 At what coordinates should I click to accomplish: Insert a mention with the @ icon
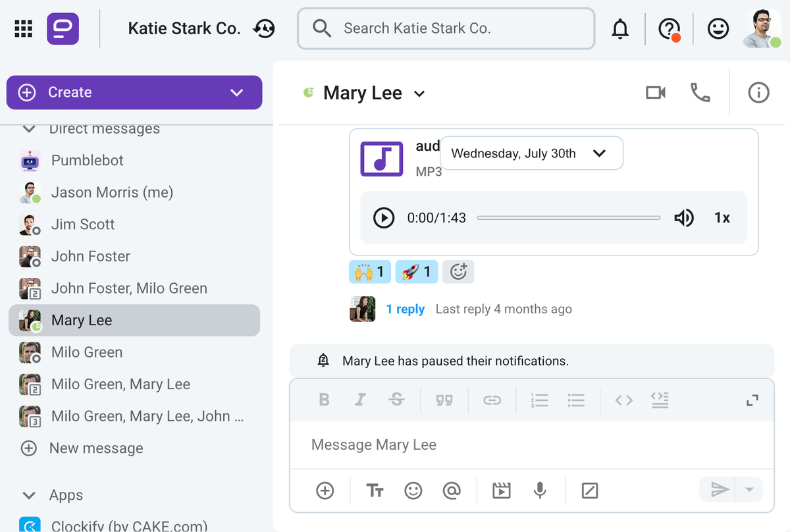(x=452, y=491)
